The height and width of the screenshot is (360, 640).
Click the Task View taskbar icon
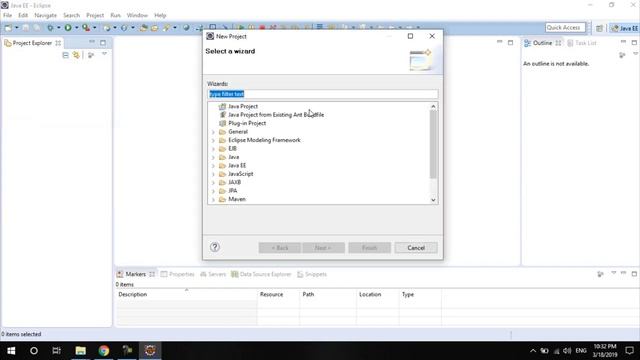pyautogui.click(x=57, y=351)
